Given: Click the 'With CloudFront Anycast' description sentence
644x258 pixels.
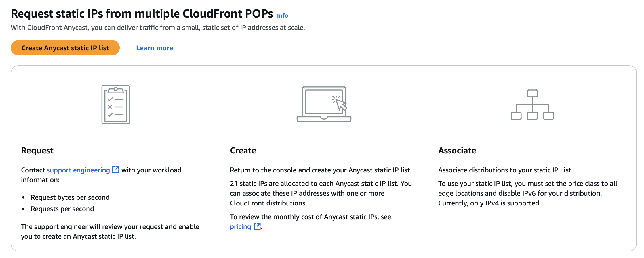Looking at the screenshot, I should [158, 28].
